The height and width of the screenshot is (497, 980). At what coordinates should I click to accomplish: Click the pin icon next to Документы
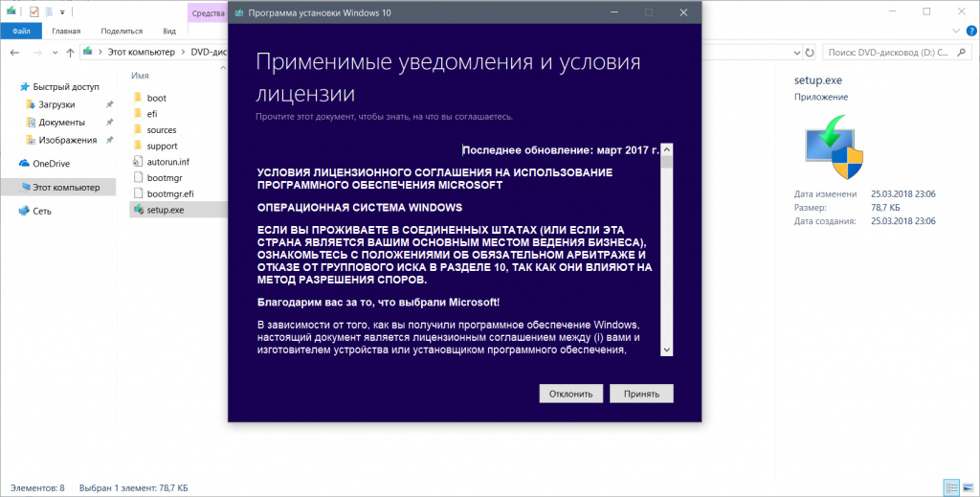coord(109,122)
